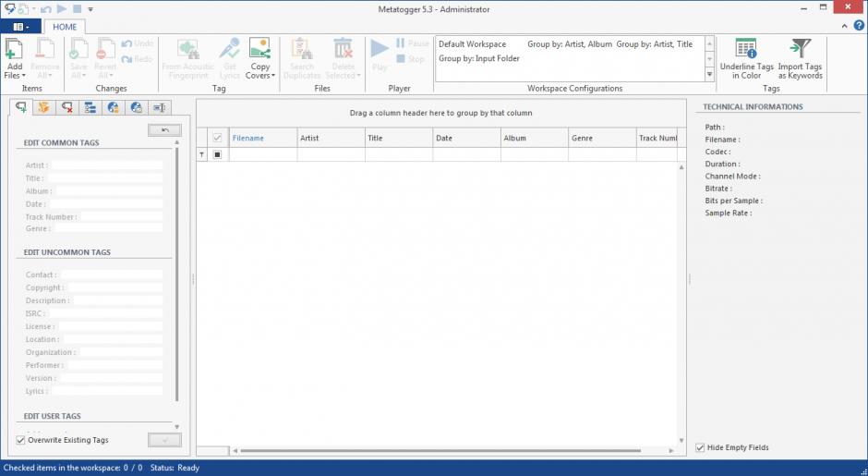This screenshot has height=476, width=868.
Task: Click the Copy Covers icon
Action: (x=259, y=49)
